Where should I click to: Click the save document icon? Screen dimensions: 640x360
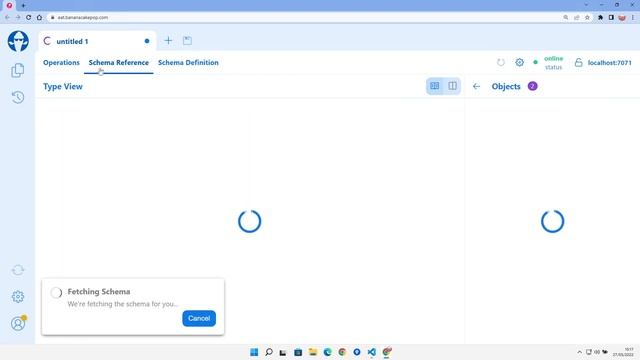pos(187,40)
